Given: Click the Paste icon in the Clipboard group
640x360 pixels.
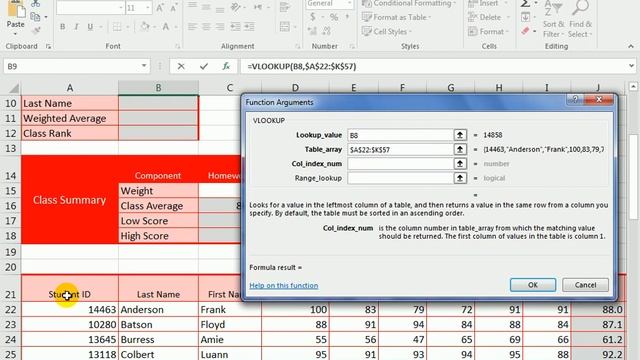Looking at the screenshot, I should [16, 9].
